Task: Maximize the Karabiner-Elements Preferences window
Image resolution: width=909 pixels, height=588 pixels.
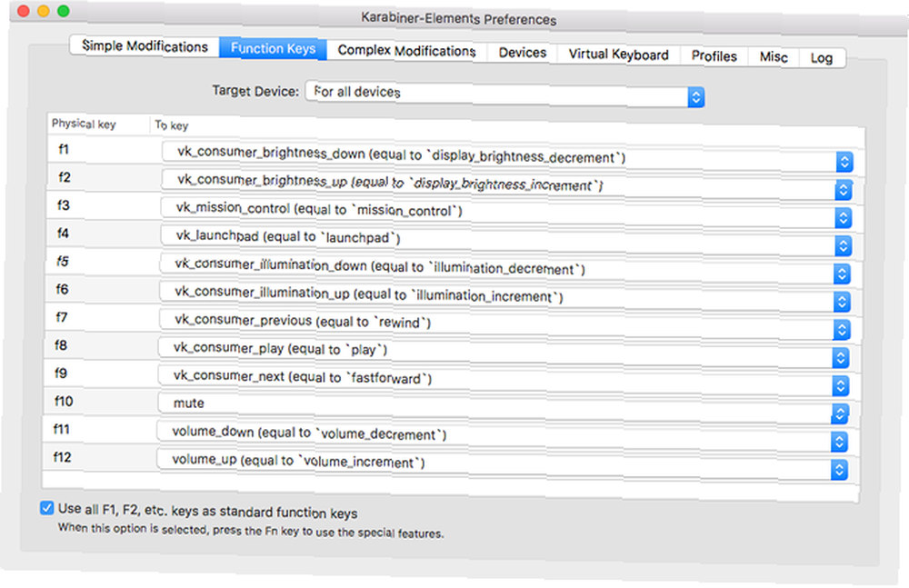Action: (64, 11)
